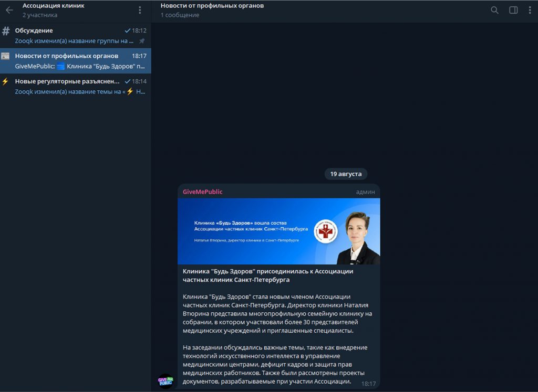Image resolution: width=538 pixels, height=392 pixels.
Task: Go back using the left arrow
Action: click(x=9, y=10)
